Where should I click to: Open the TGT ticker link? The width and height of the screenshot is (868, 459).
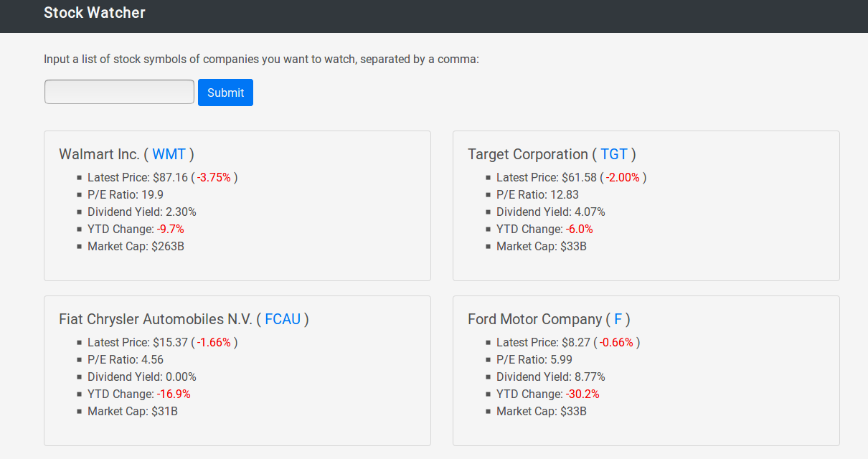click(614, 154)
